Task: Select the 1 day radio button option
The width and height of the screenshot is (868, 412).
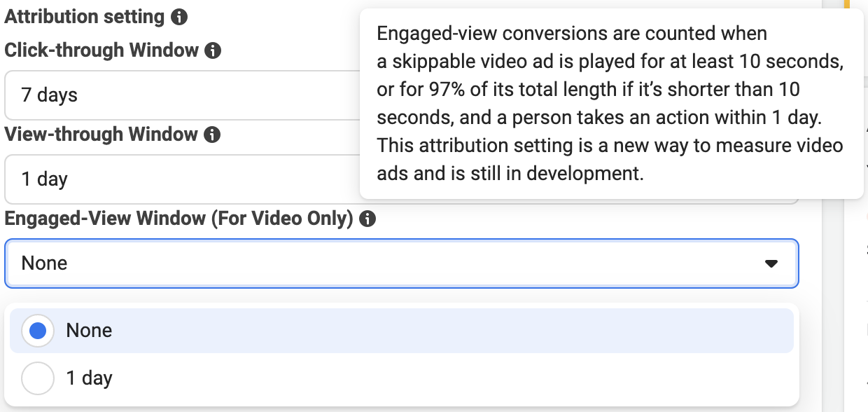Action: (38, 378)
